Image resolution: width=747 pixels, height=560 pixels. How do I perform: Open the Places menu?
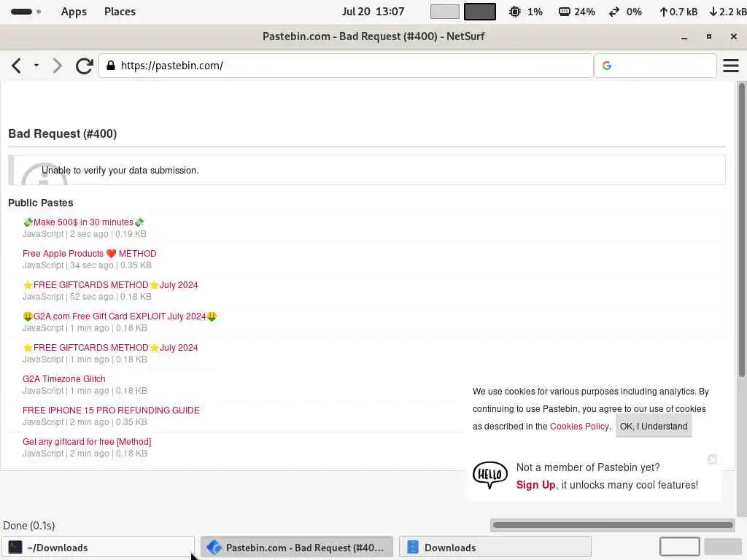point(120,12)
